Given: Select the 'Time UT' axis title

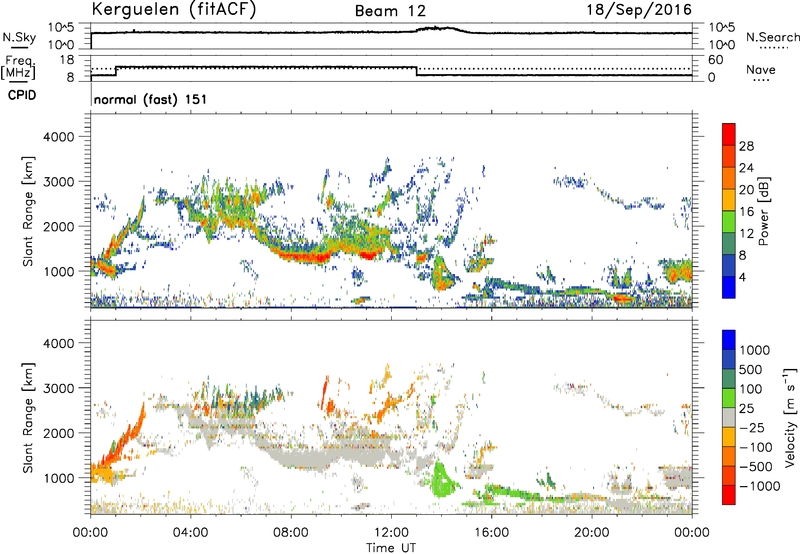Looking at the screenshot, I should click(x=391, y=548).
